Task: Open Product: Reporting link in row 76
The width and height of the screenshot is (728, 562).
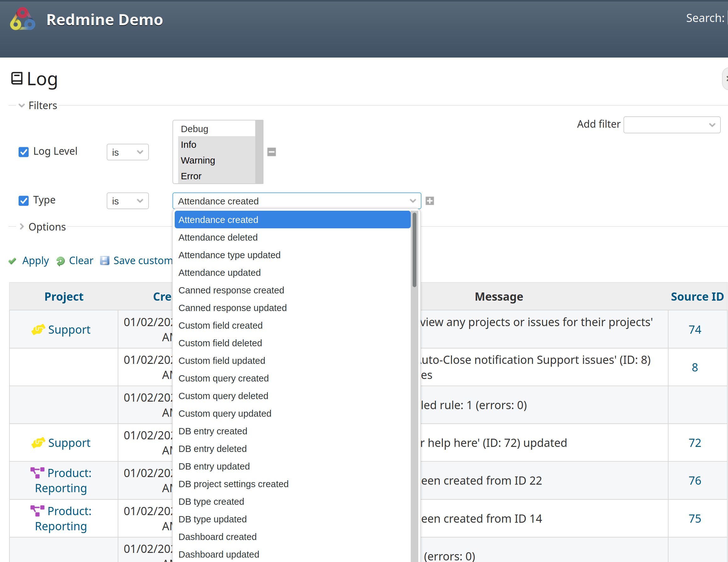Action: point(63,480)
